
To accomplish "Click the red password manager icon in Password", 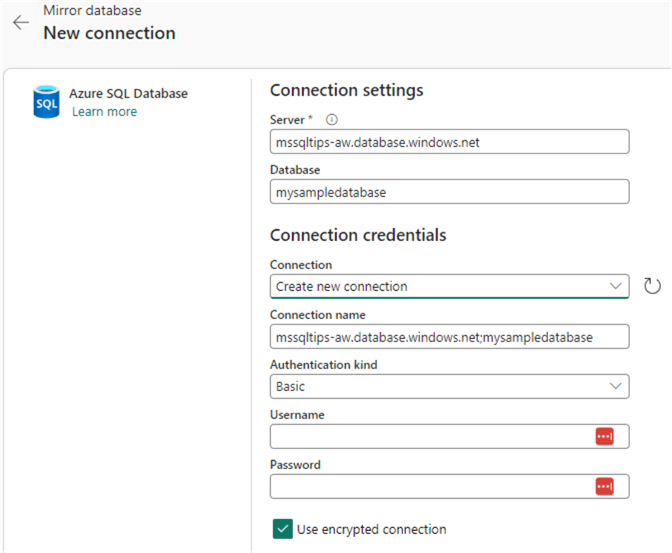I will tap(603, 486).
